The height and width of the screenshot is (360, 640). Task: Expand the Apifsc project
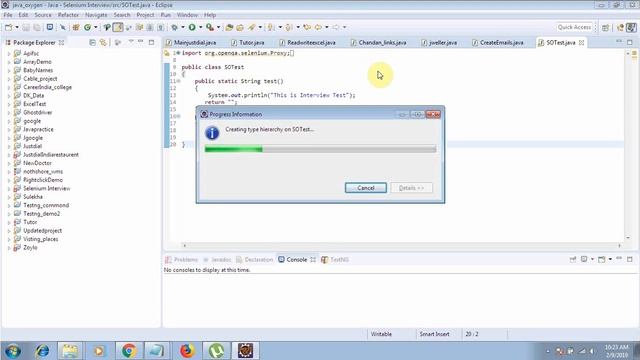coord(9,53)
